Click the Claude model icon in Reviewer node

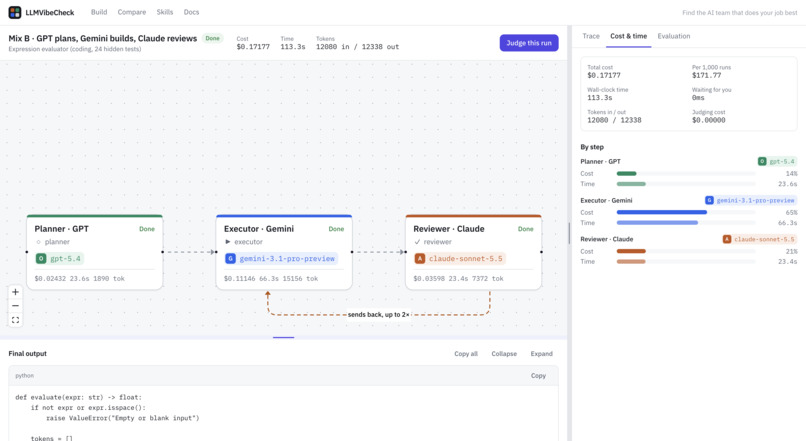point(420,259)
